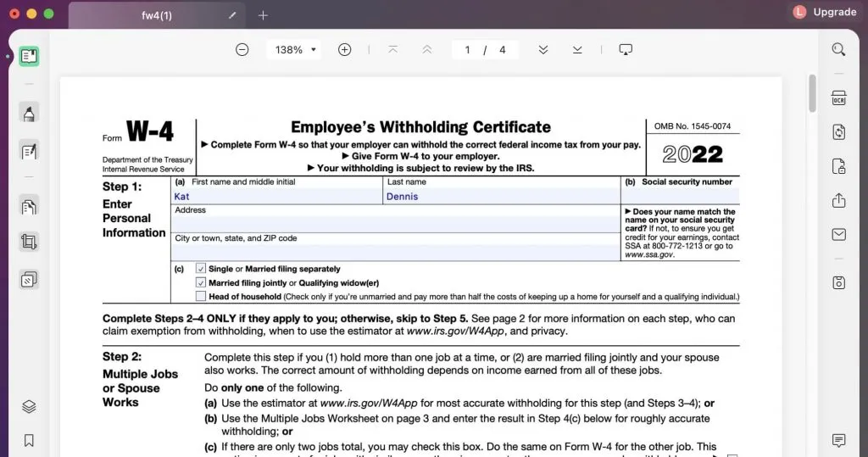The image size is (868, 457).
Task: Click the Upgrade button
Action: (x=834, y=12)
